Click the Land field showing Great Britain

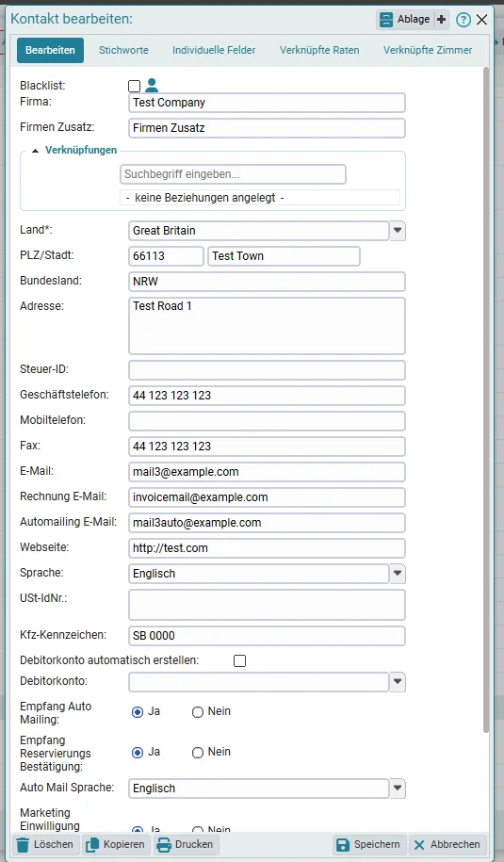pyautogui.click(x=259, y=231)
